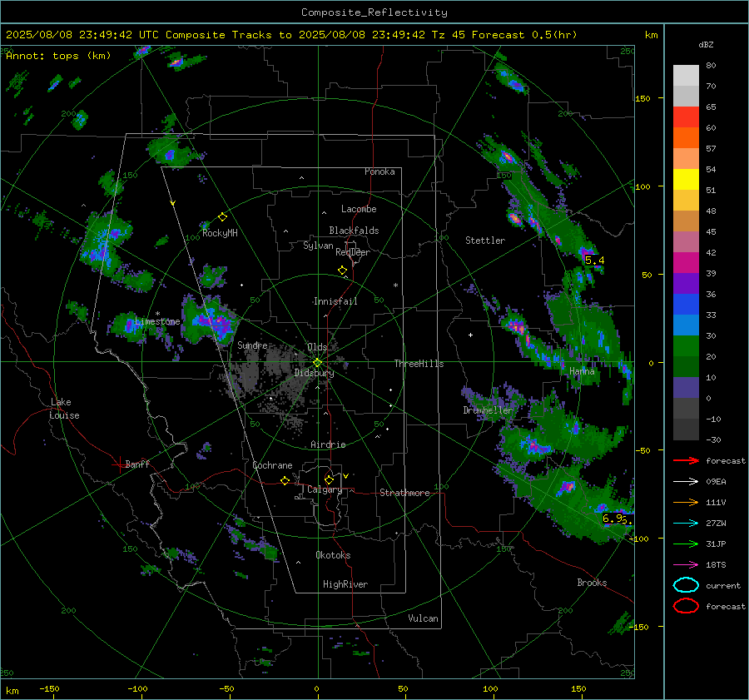The image size is (749, 700).
Task: Select the green 31JP track arrow
Action: coord(686,544)
